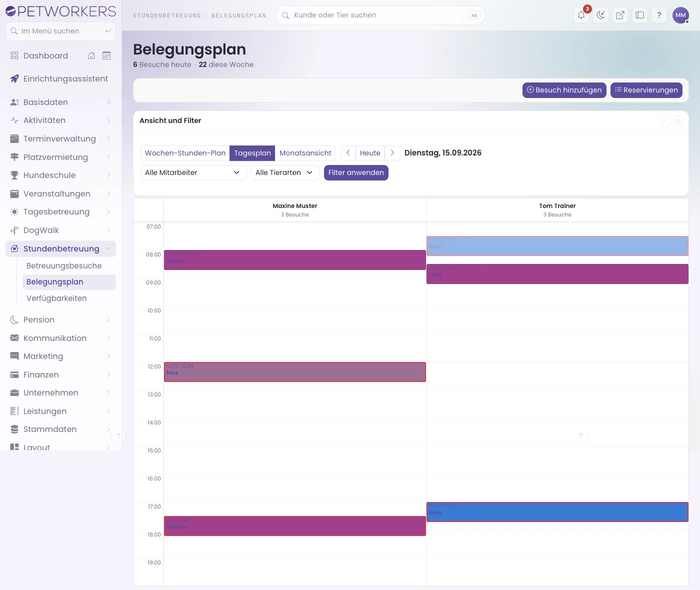Open the Einrichtungsassistent rocket entry

(60, 78)
